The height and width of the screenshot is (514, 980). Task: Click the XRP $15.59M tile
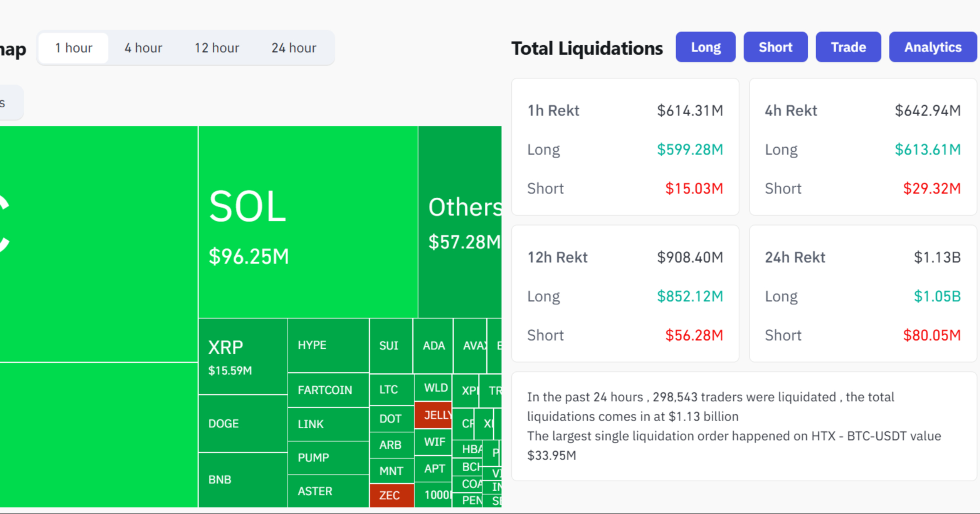[x=243, y=357]
